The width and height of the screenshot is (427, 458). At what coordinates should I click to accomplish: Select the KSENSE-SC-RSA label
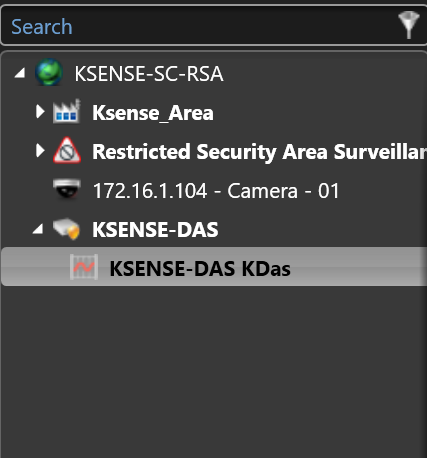149,74
